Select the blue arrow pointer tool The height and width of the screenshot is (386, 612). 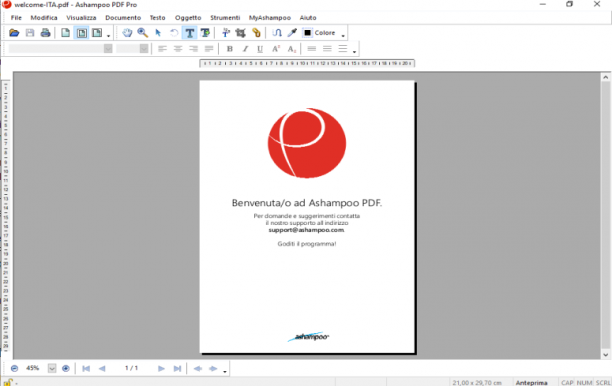(158, 33)
